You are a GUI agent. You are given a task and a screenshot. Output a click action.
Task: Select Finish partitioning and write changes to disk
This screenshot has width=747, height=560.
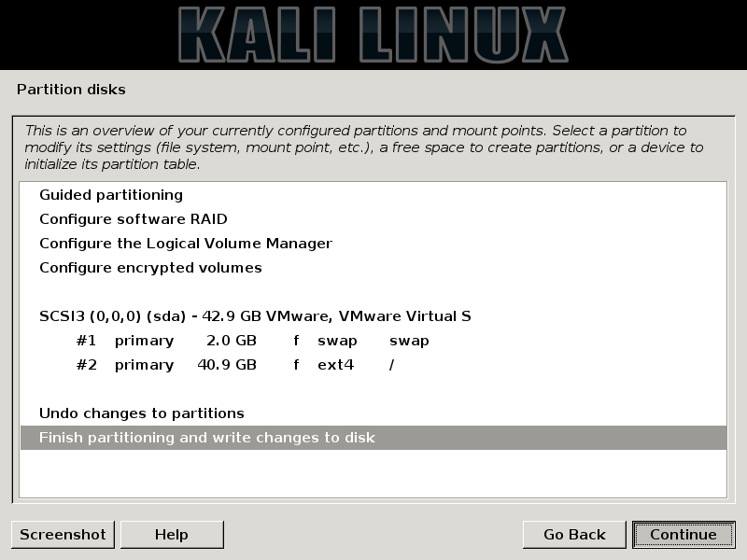tap(373, 438)
